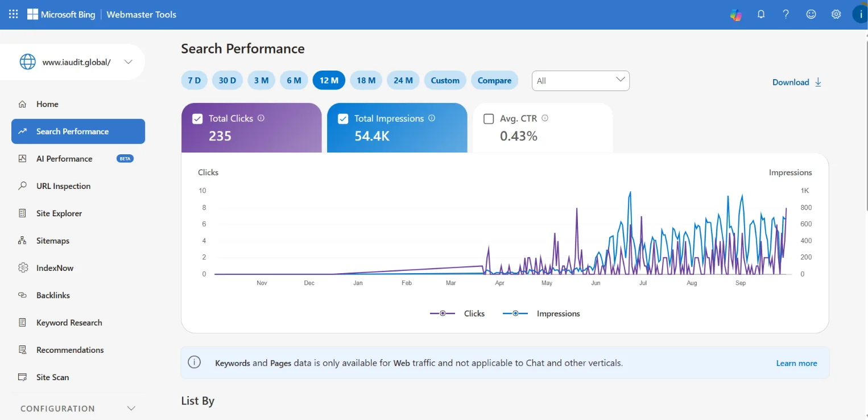
Task: Click the download arrow icon
Action: (818, 82)
